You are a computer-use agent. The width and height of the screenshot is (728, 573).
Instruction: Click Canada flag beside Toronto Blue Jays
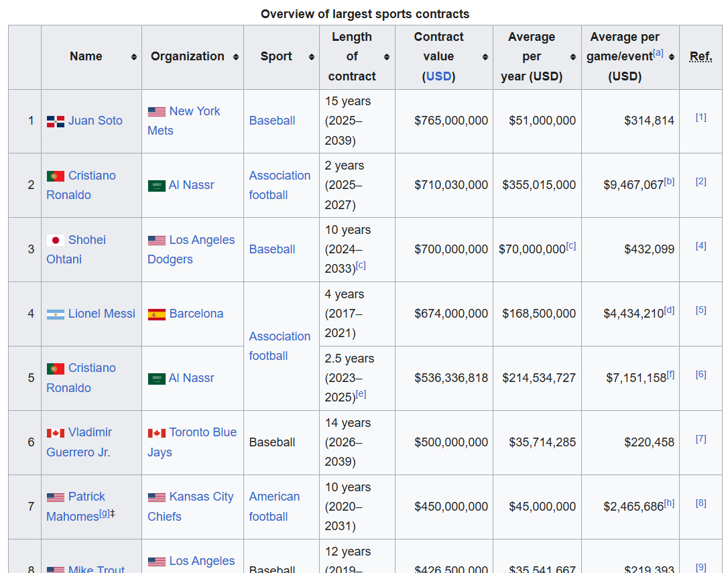pyautogui.click(x=156, y=433)
